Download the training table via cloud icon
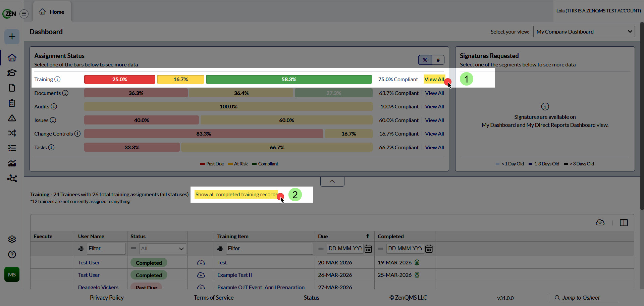This screenshot has width=644, height=306. [600, 222]
